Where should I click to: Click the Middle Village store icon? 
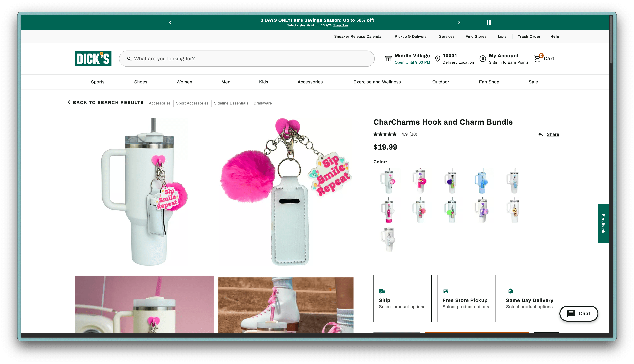point(388,58)
